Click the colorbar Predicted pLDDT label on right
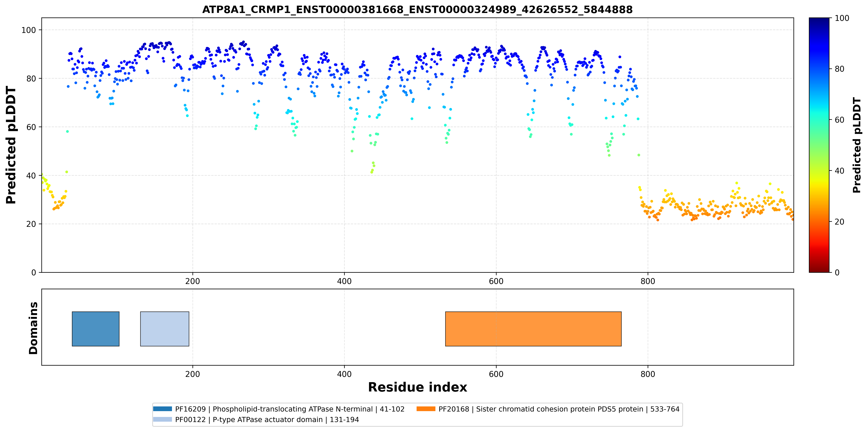868x432 pixels. coord(857,145)
